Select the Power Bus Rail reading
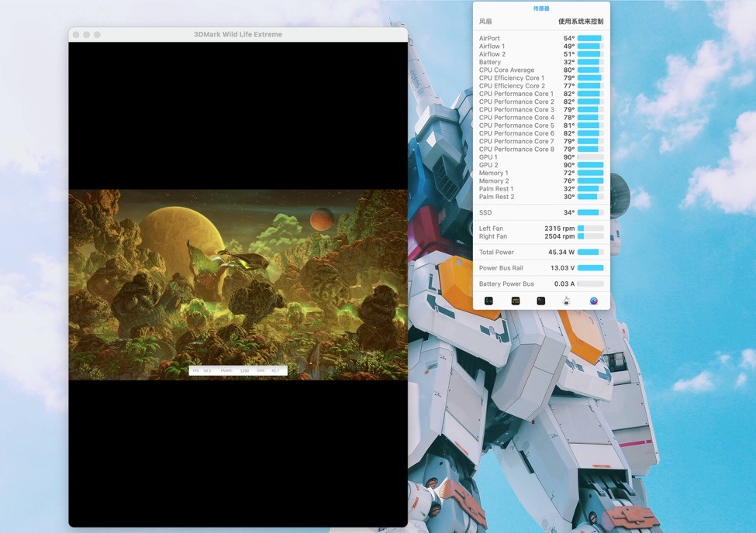 pyautogui.click(x=541, y=268)
